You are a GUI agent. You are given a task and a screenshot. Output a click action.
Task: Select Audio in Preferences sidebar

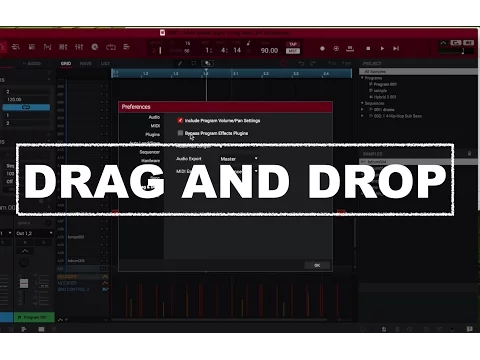pyautogui.click(x=154, y=117)
